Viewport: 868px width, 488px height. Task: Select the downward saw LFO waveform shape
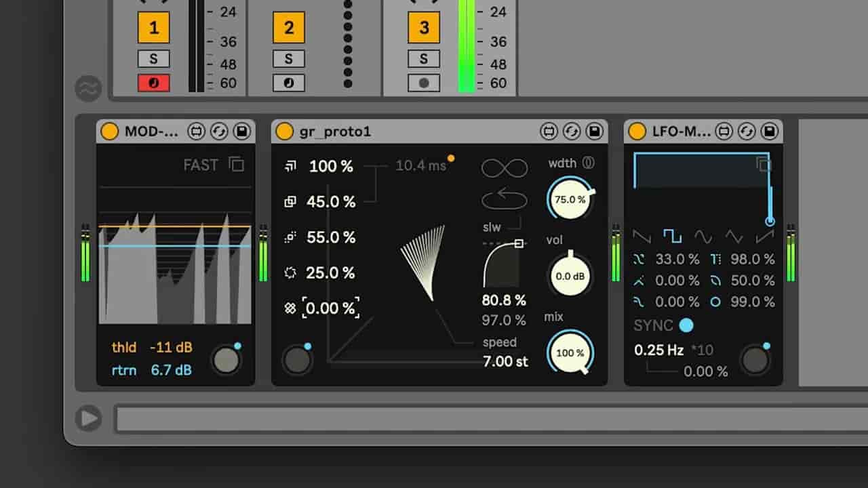point(642,237)
